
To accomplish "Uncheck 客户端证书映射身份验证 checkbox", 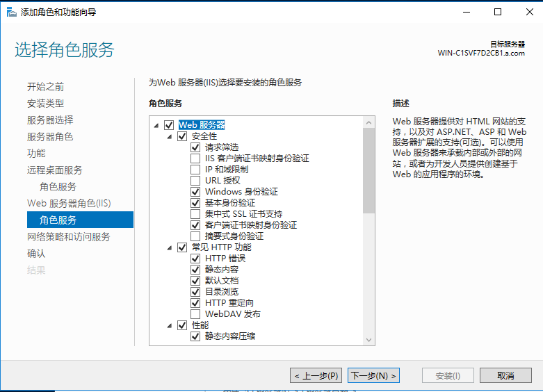I will 195,225.
